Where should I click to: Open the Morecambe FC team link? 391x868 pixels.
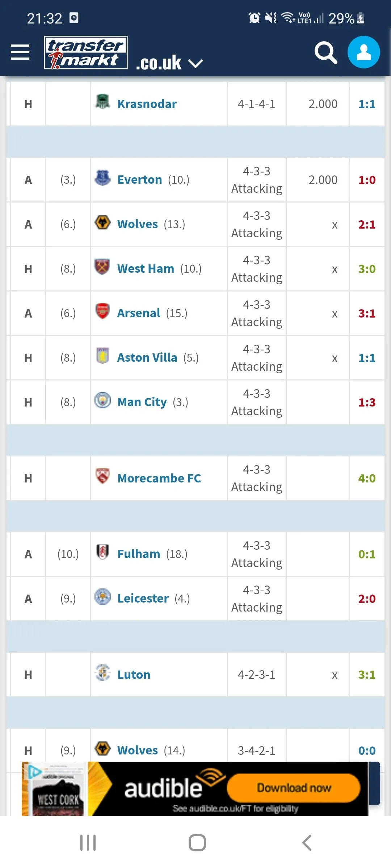[159, 478]
